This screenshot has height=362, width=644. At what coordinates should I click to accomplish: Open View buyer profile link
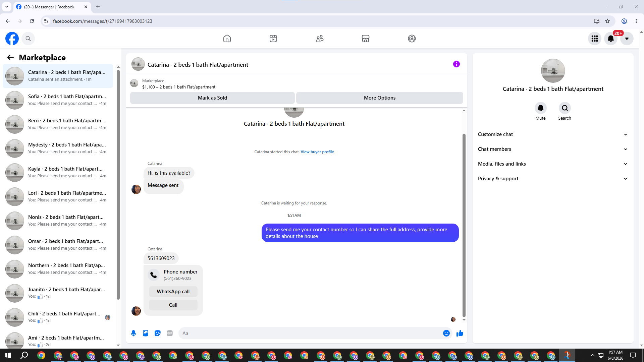317,152
